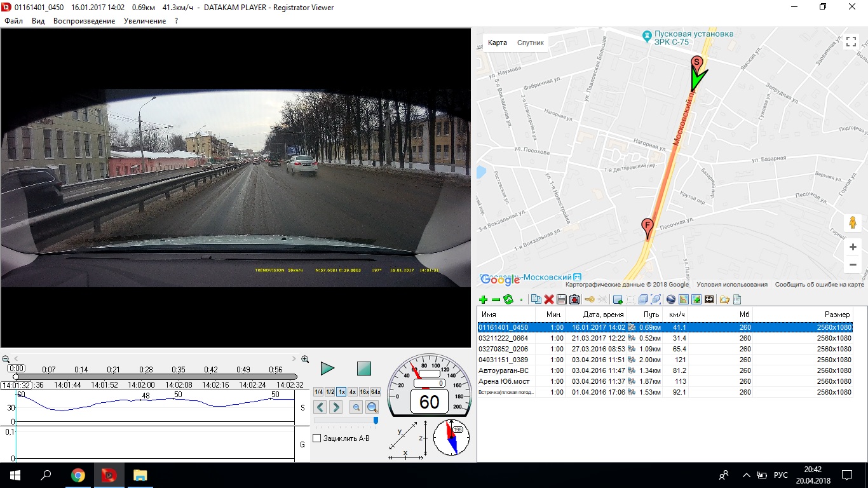This screenshot has height=488, width=868.
Task: Open the Воспроизведение menu
Action: (84, 21)
